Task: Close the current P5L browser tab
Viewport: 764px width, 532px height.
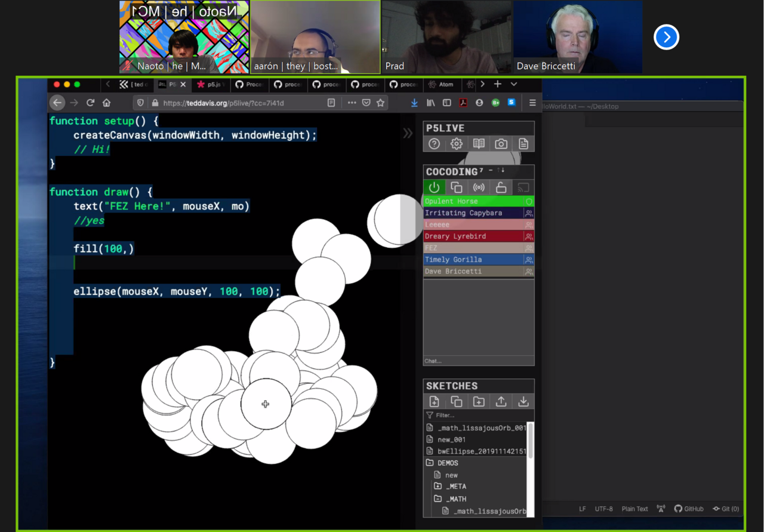Action: click(x=183, y=84)
